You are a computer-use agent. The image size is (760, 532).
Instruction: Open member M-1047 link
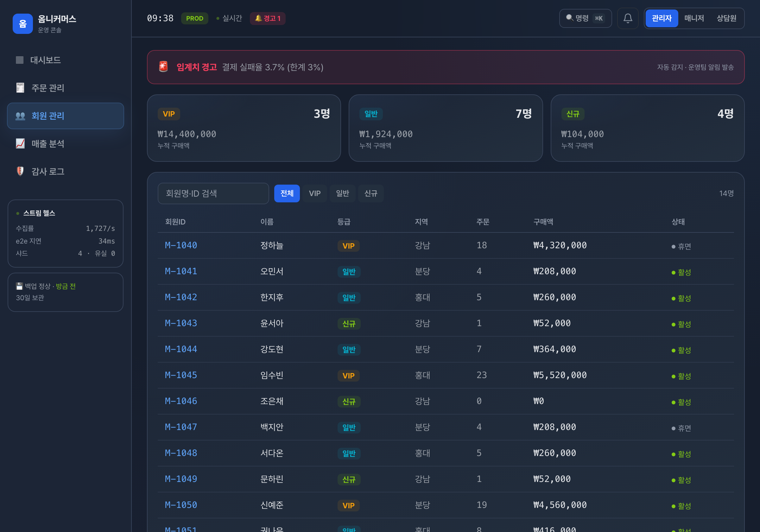click(x=181, y=427)
